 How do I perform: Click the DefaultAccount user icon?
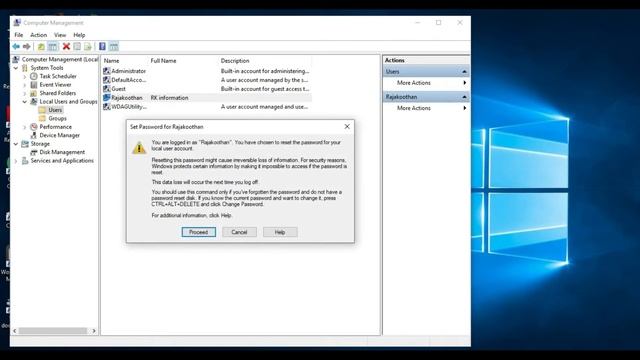tap(107, 80)
